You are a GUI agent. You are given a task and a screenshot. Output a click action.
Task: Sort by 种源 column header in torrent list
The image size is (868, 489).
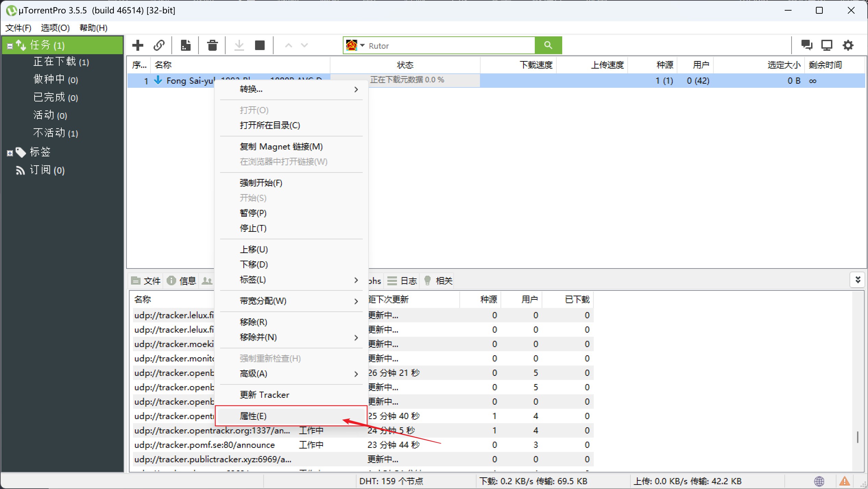(652, 65)
